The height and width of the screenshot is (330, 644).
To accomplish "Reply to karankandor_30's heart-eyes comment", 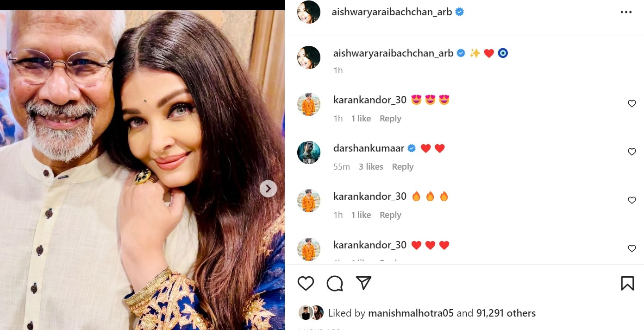I will [x=390, y=119].
